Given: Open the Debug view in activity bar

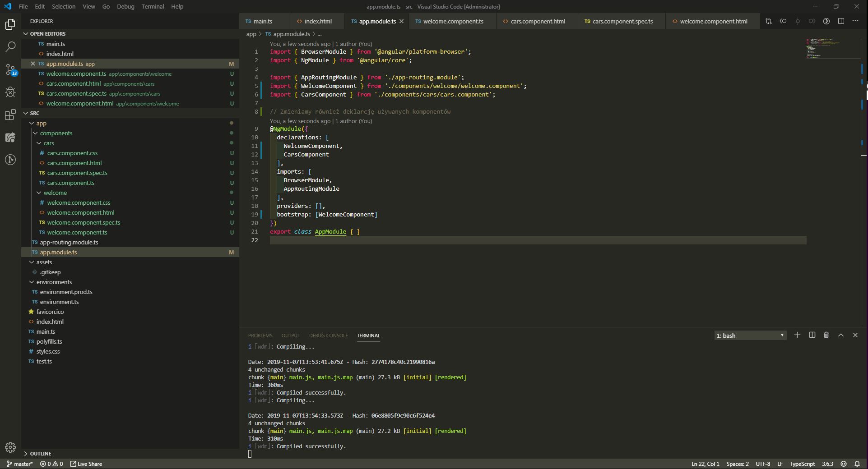Looking at the screenshot, I should point(10,92).
